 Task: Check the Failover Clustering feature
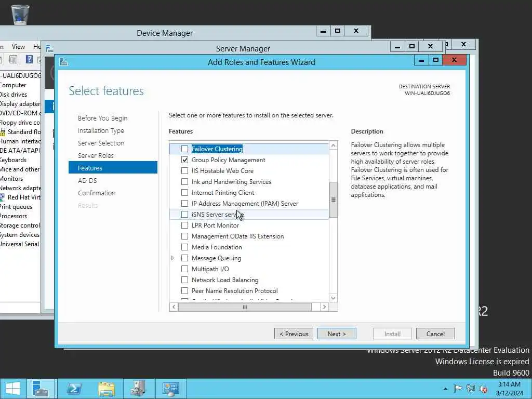pyautogui.click(x=184, y=149)
